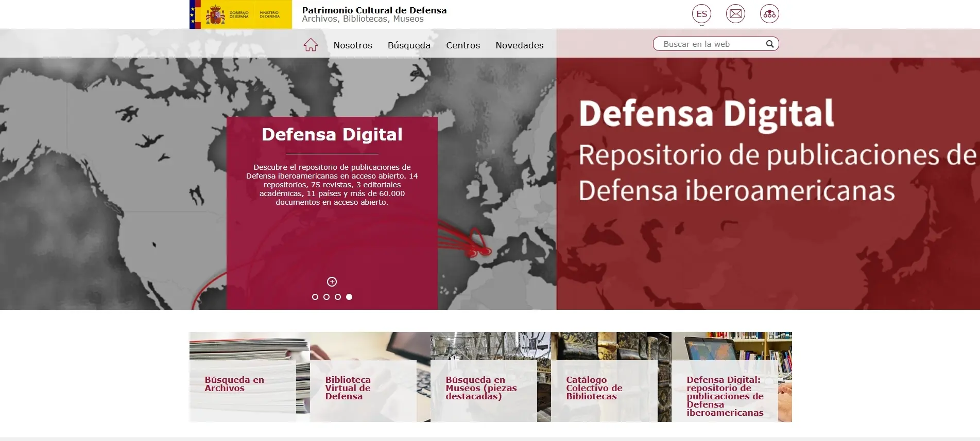Click the plus icon in Defensa Digital slide
980x441 pixels.
click(332, 281)
